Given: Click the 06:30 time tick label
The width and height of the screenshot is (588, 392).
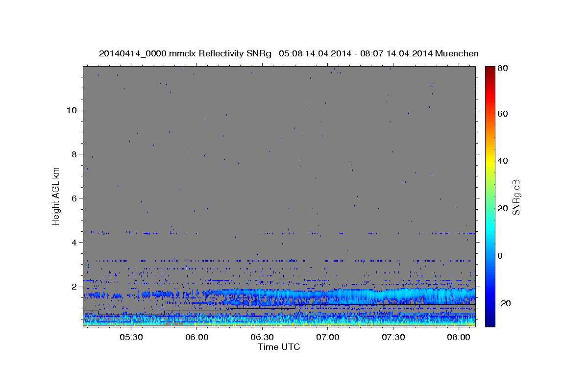Looking at the screenshot, I should (x=262, y=337).
